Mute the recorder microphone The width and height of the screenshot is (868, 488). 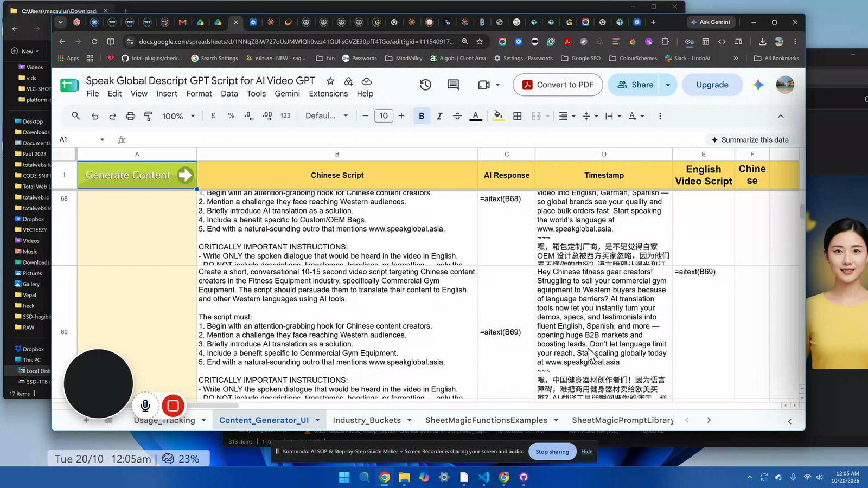pyautogui.click(x=145, y=406)
